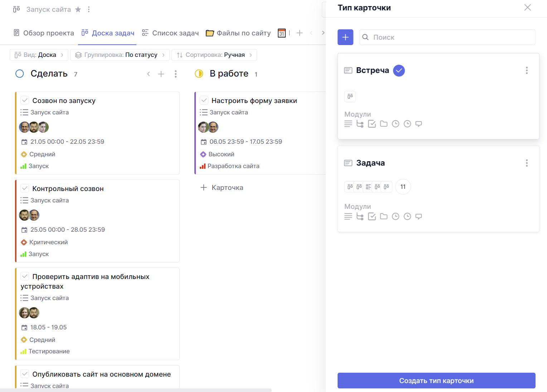Open the Список задач tab
This screenshot has width=547, height=392.
[x=170, y=33]
